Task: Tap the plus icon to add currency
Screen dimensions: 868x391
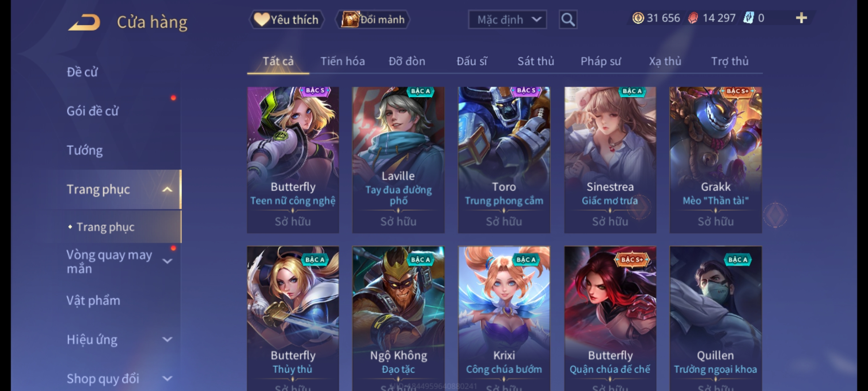Action: point(801,18)
